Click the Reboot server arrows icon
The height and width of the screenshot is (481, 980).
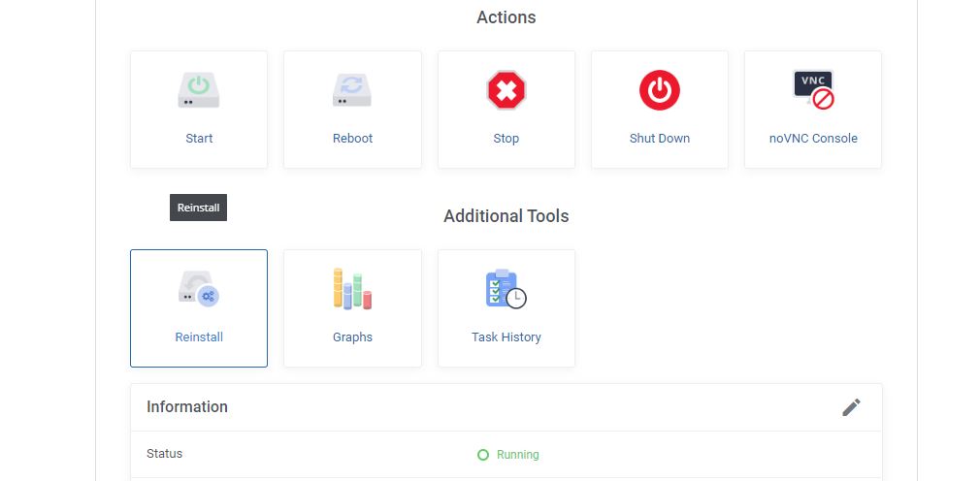pyautogui.click(x=352, y=90)
